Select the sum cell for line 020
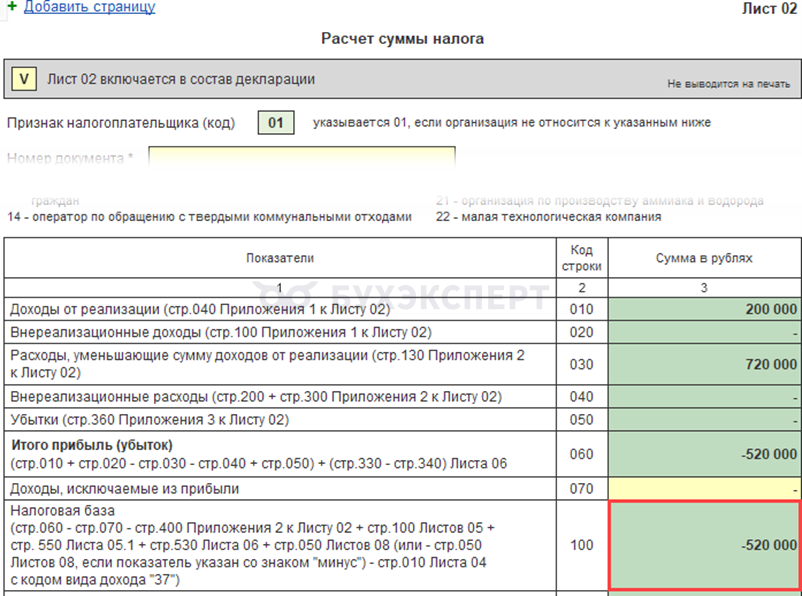 coord(704,332)
